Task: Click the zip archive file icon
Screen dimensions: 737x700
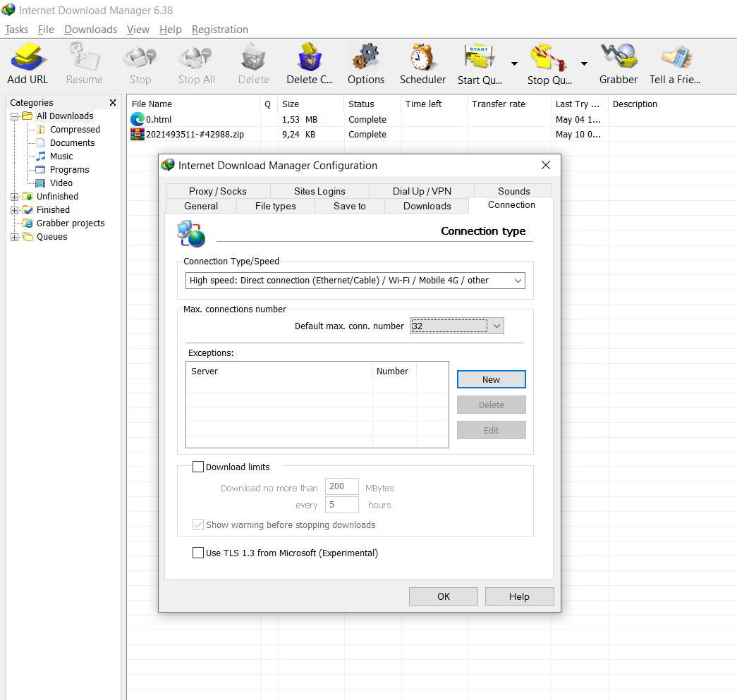Action: [138, 135]
